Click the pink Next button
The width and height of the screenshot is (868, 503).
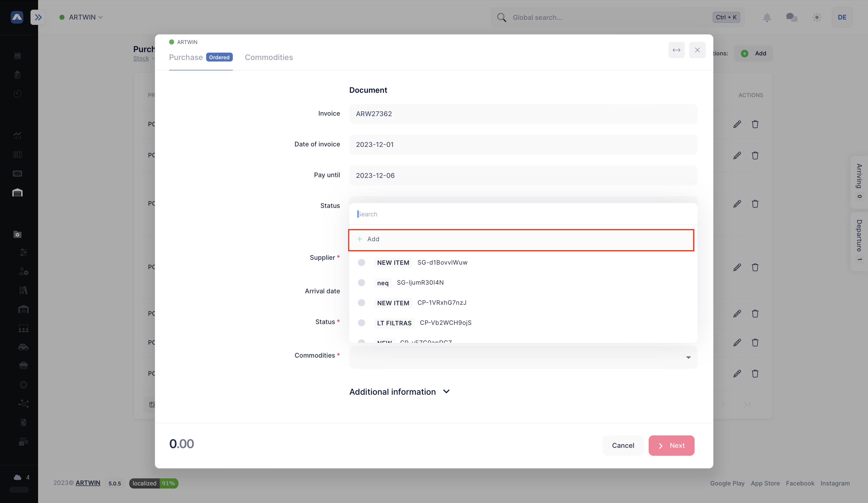(671, 445)
